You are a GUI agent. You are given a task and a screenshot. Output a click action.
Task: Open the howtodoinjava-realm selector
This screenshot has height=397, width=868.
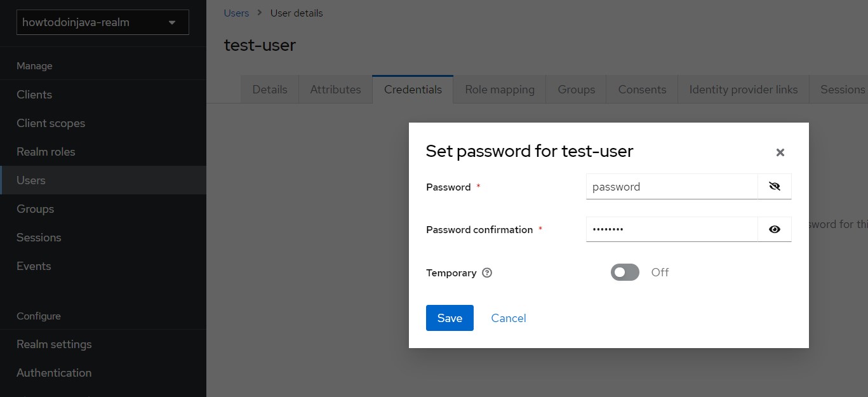click(x=102, y=22)
